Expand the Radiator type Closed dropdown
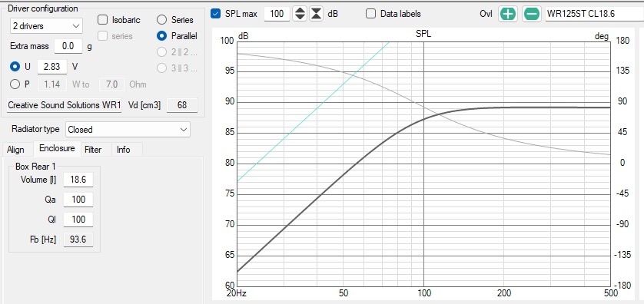Screen dimensions: 644x304 pos(128,130)
